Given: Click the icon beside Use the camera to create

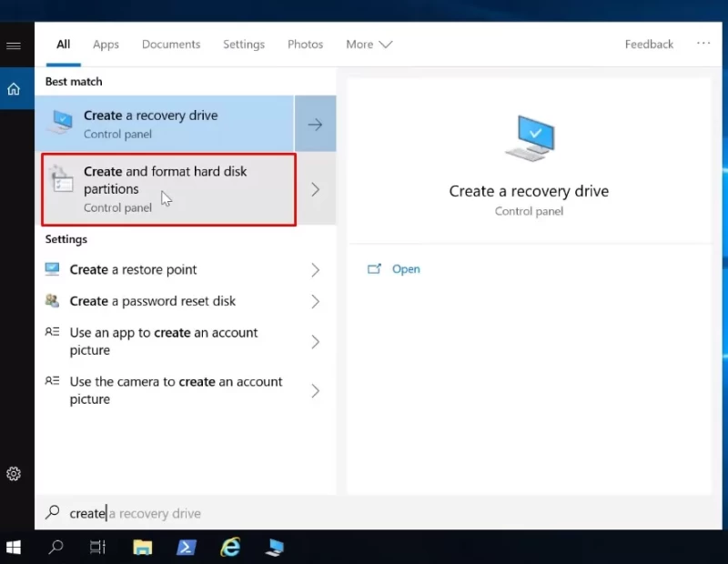Looking at the screenshot, I should point(52,381).
